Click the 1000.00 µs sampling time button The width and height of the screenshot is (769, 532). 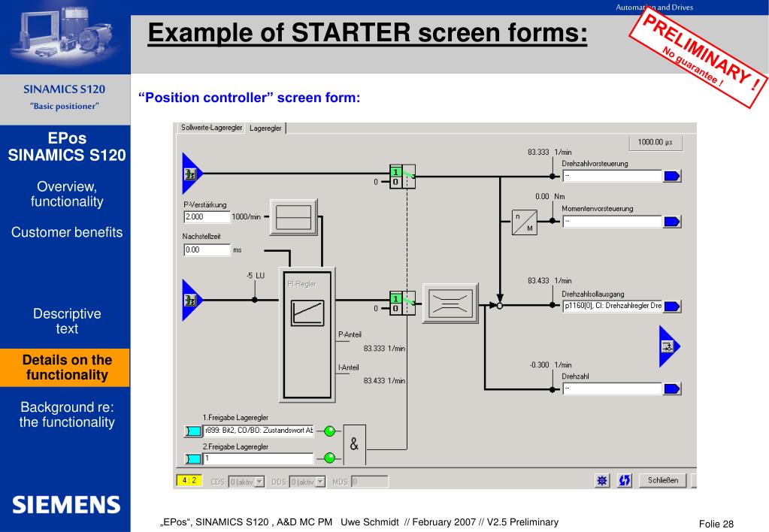[655, 142]
